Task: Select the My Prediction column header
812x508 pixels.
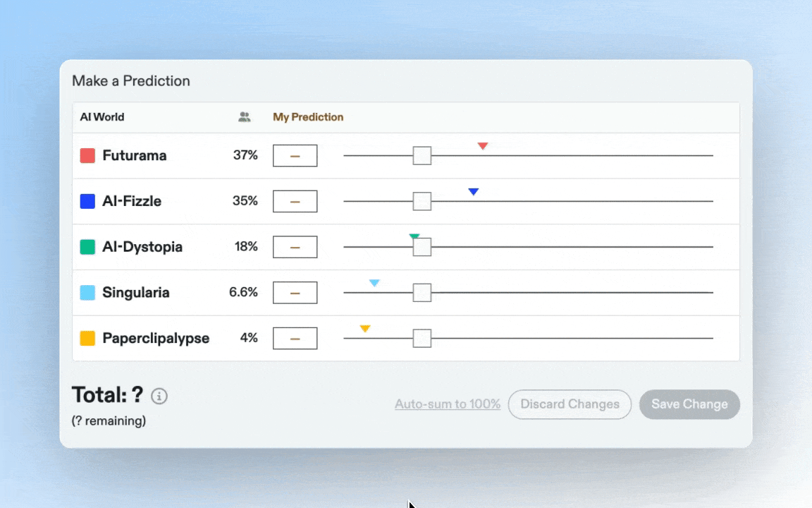Action: [x=308, y=117]
